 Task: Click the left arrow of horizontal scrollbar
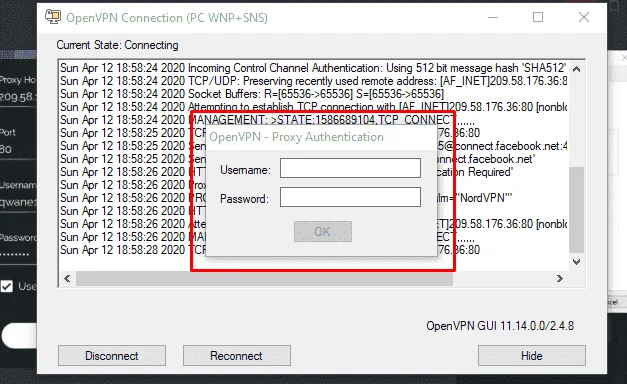(67, 278)
